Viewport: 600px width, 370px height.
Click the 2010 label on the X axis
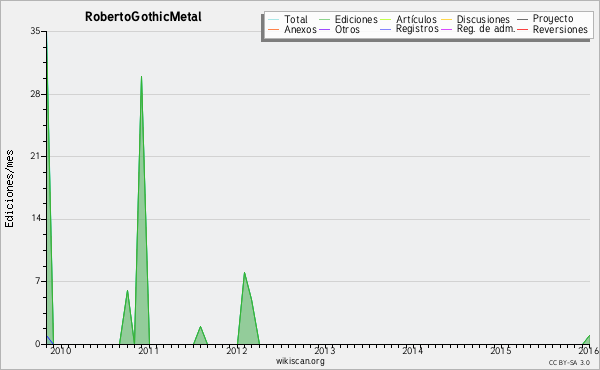coord(61,350)
